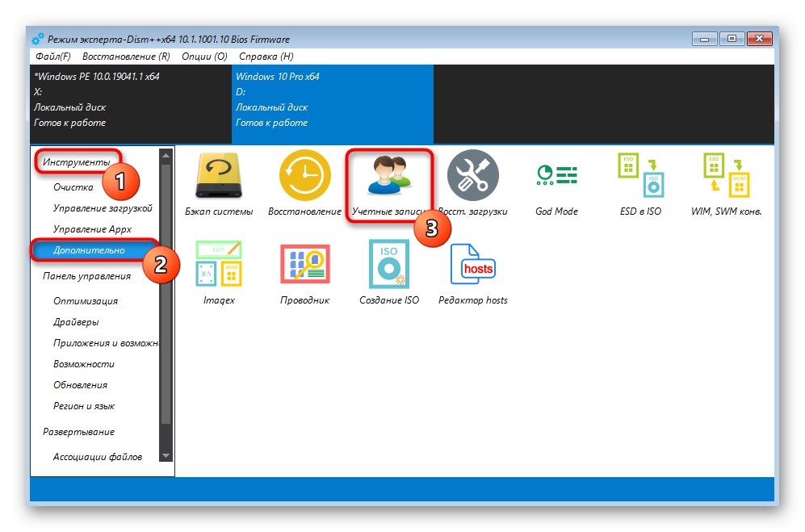The height and width of the screenshot is (532, 805).
Task: Open Редактор hosts editor
Action: click(473, 274)
